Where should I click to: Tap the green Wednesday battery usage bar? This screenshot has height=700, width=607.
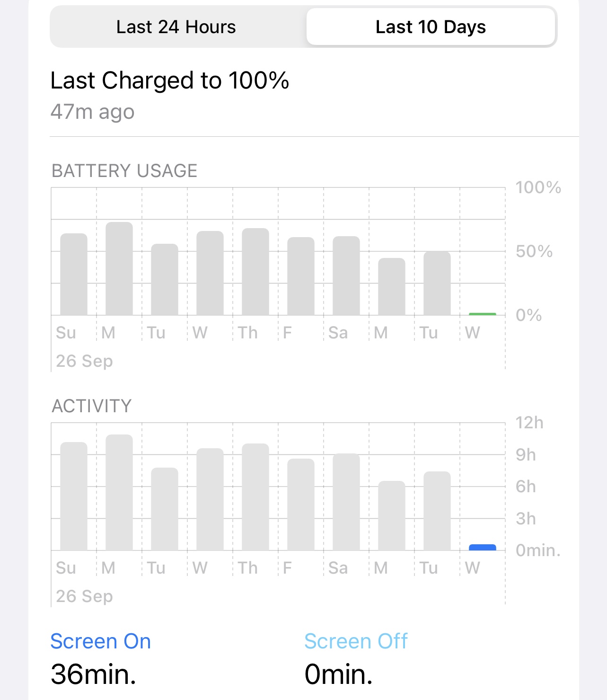click(x=483, y=314)
